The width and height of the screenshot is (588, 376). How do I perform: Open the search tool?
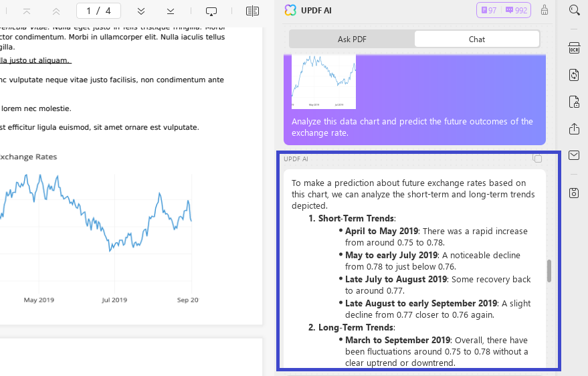[x=574, y=10]
